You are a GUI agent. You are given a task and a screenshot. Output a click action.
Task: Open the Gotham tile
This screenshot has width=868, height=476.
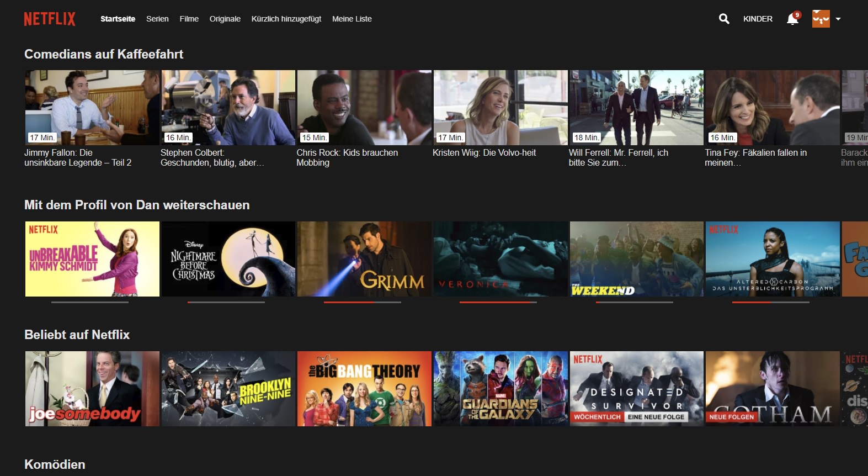click(x=773, y=389)
